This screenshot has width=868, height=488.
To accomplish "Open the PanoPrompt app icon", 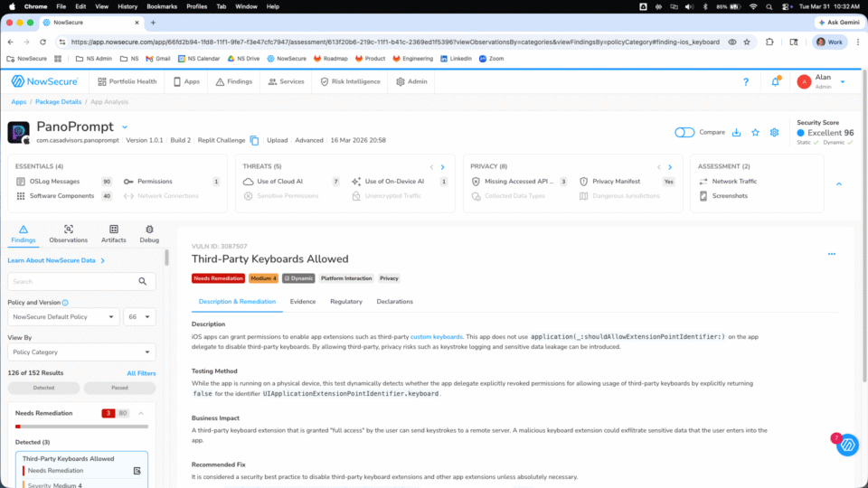I will (x=18, y=133).
